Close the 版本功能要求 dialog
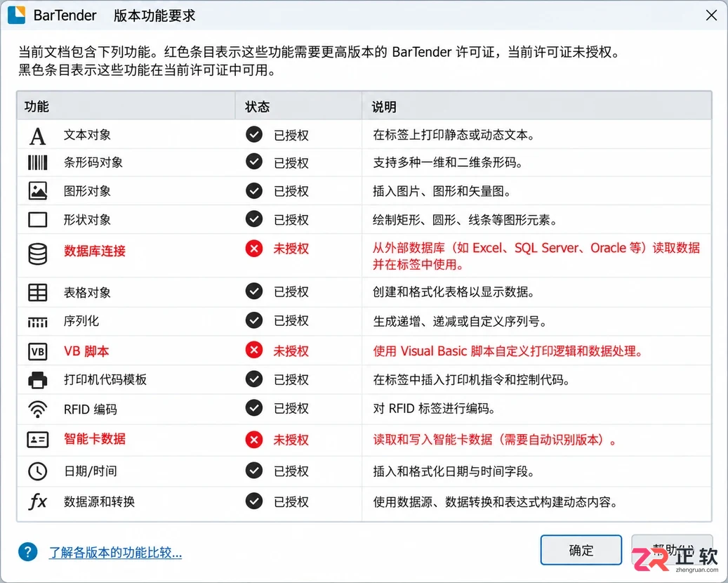 [711, 15]
